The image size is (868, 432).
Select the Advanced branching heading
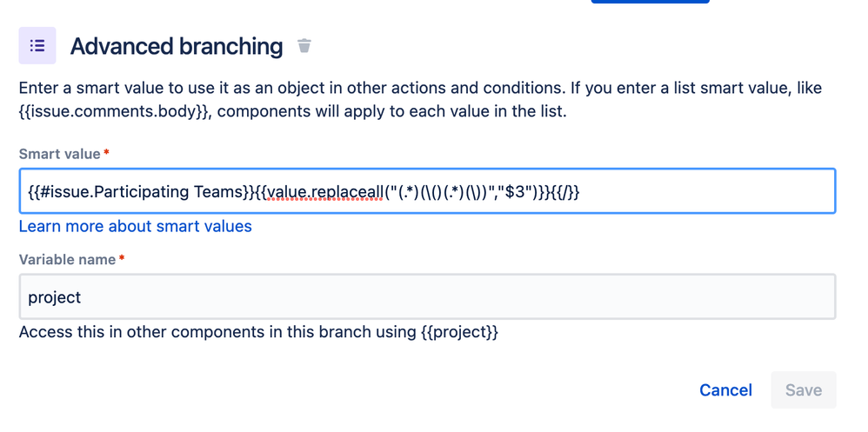(176, 46)
